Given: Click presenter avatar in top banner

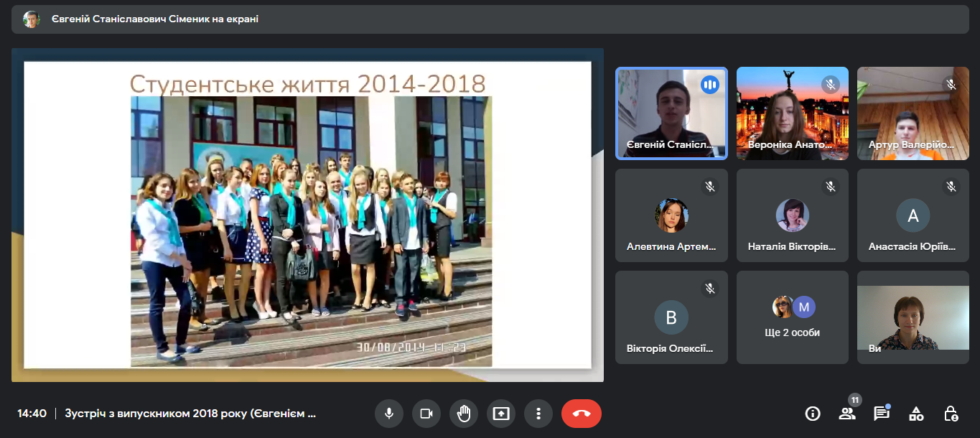Looking at the screenshot, I should tap(32, 19).
